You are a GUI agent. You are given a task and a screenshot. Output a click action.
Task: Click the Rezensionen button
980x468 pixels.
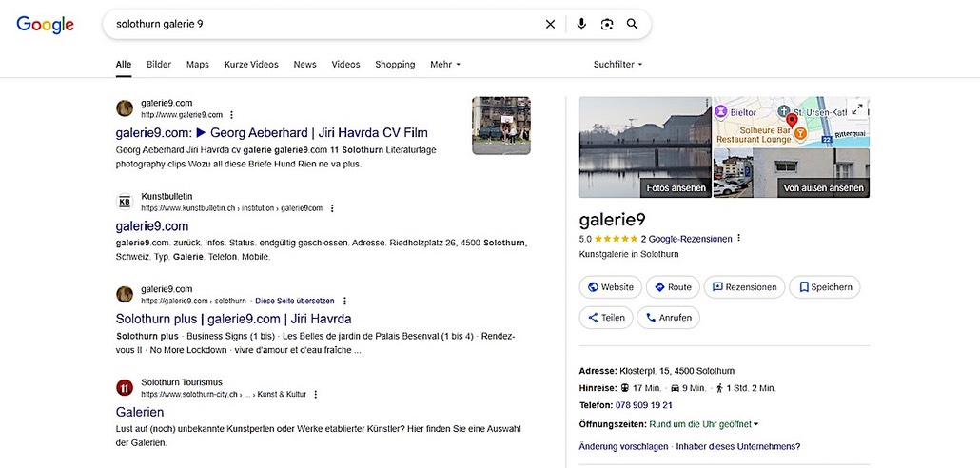click(x=744, y=287)
